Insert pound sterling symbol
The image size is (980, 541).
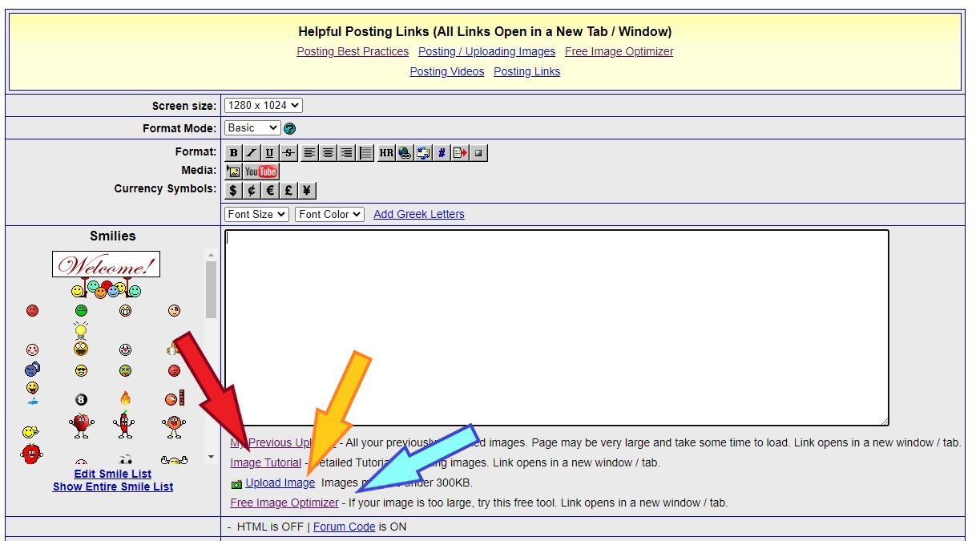(288, 190)
